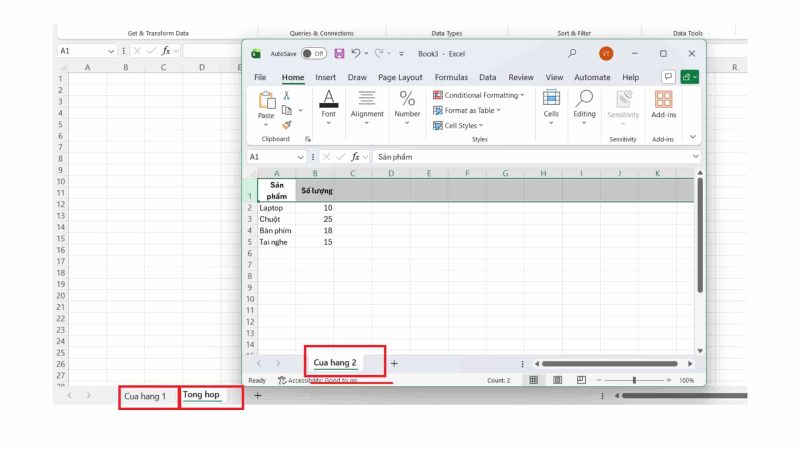Open the Number format group
Image resolution: width=800 pixels, height=450 pixels.
click(x=407, y=107)
